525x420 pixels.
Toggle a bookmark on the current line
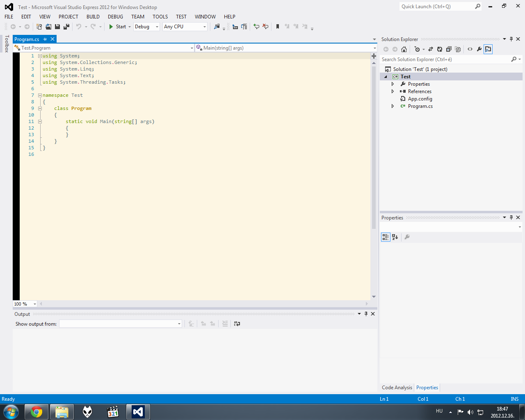(278, 27)
